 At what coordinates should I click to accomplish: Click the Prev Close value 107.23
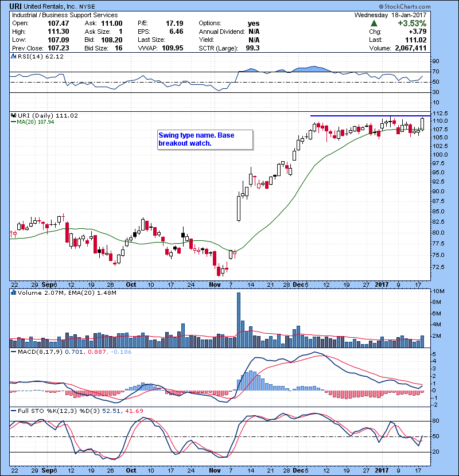pos(59,48)
